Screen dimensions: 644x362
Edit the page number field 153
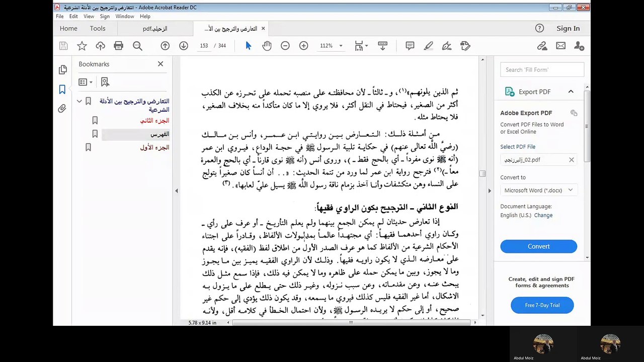tap(204, 46)
